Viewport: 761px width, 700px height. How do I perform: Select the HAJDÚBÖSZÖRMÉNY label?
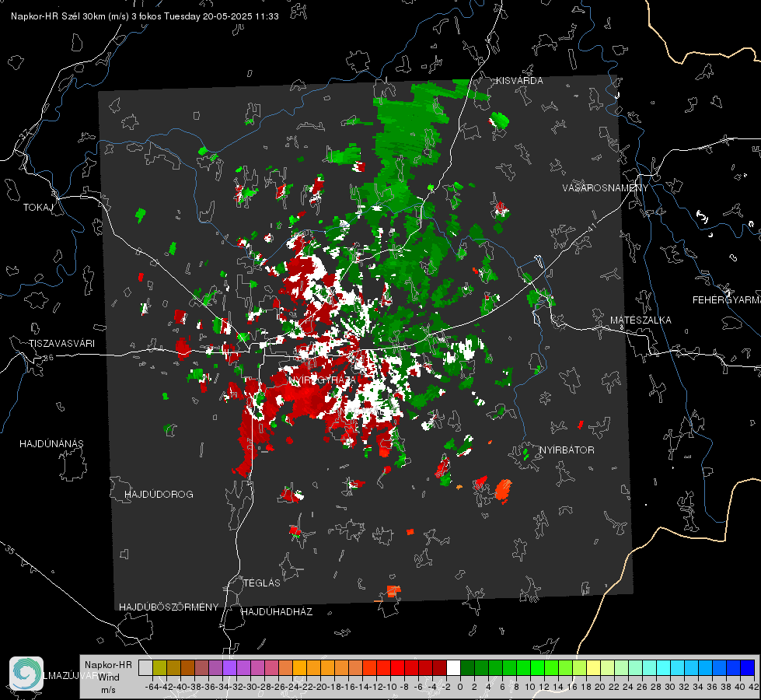pos(169,607)
